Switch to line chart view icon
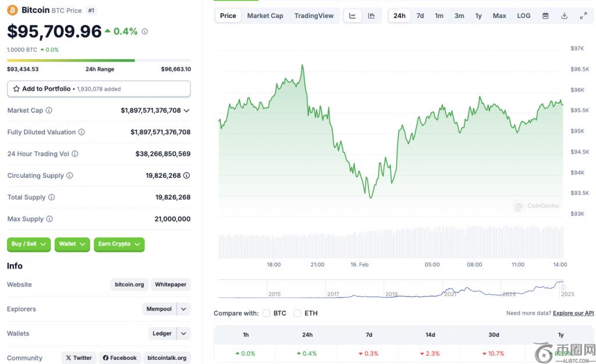 (352, 16)
